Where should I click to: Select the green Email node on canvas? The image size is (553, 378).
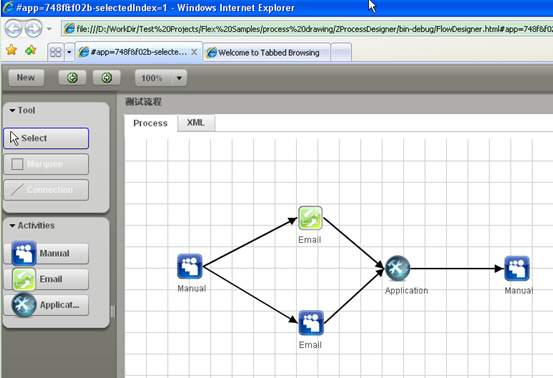coord(310,218)
